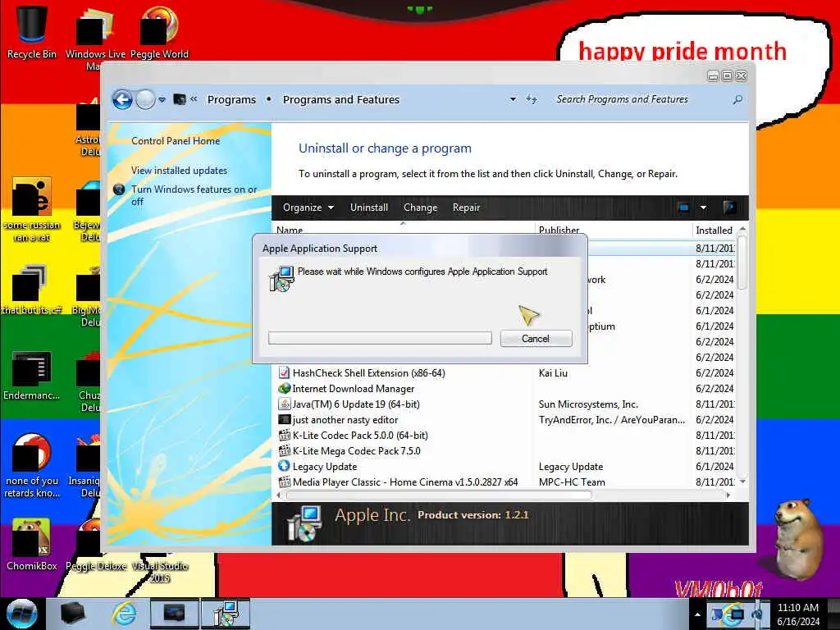Image resolution: width=840 pixels, height=630 pixels.
Task: Open some russian ran a rat icon
Action: point(32,209)
